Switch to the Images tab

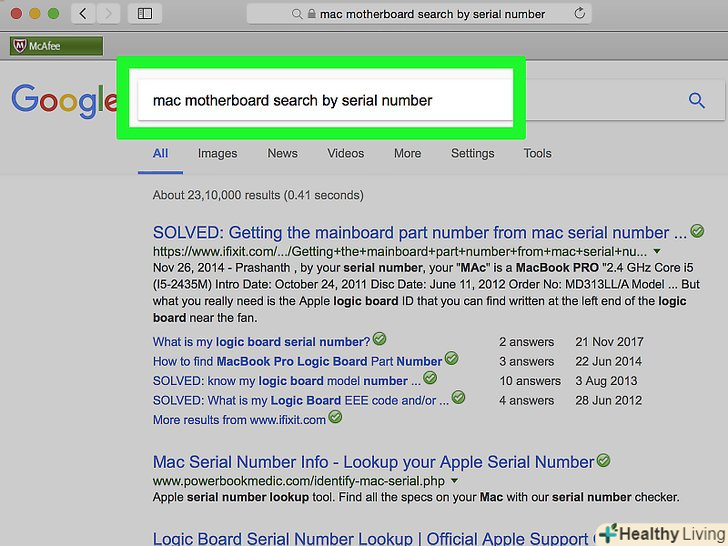click(x=217, y=154)
